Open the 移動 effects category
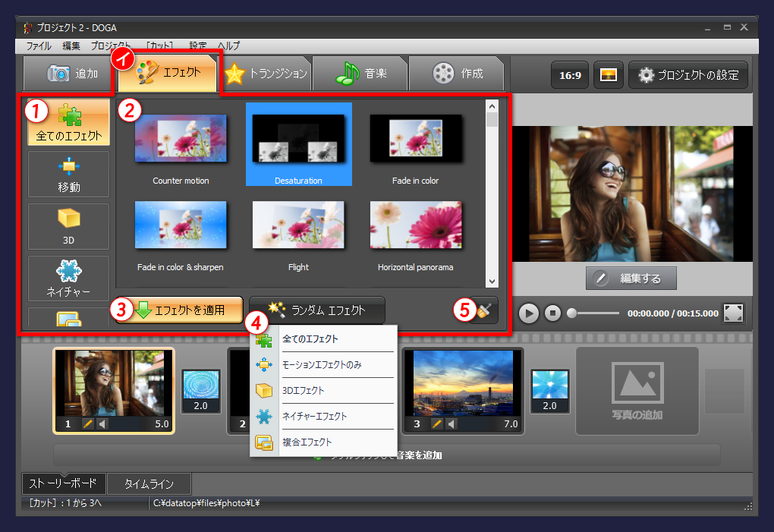The width and height of the screenshot is (774, 532). [68, 174]
